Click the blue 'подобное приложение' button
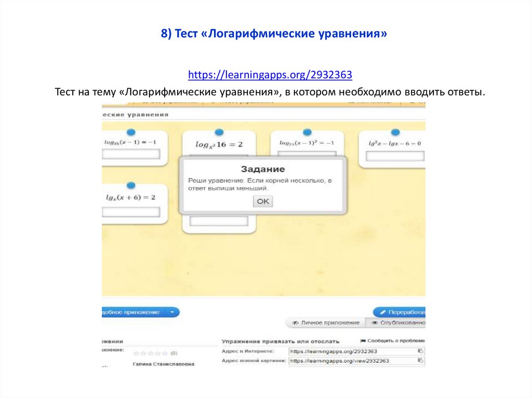This screenshot has width=532, height=398. point(133,312)
